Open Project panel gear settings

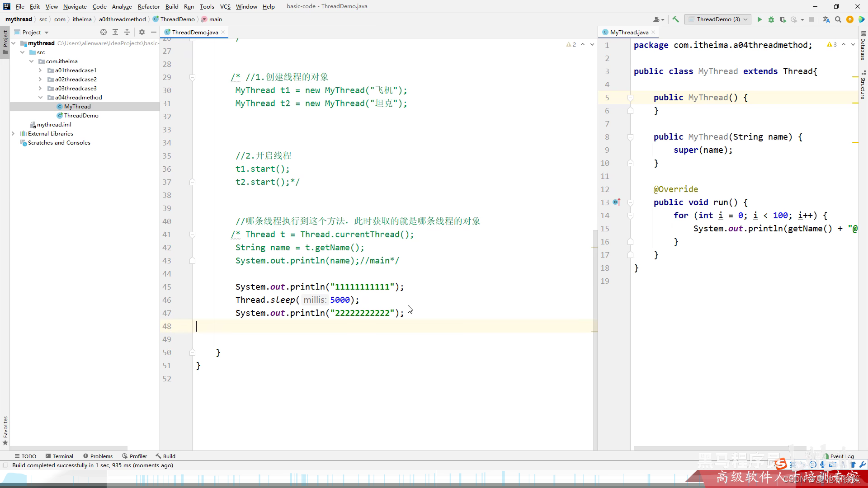click(142, 32)
